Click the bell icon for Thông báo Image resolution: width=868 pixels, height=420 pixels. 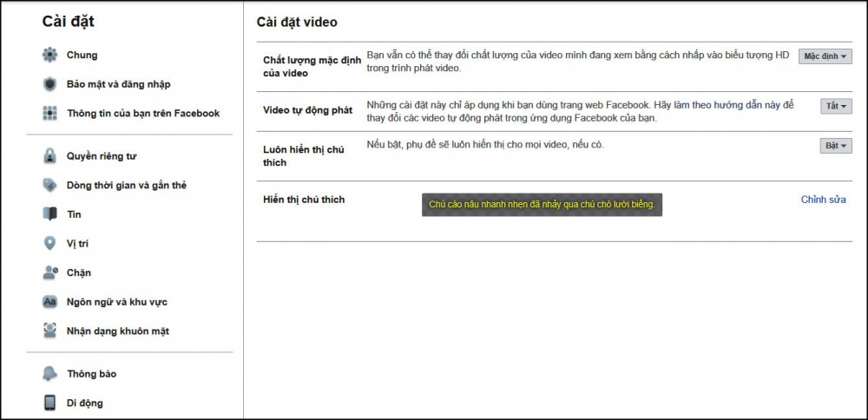click(x=49, y=374)
